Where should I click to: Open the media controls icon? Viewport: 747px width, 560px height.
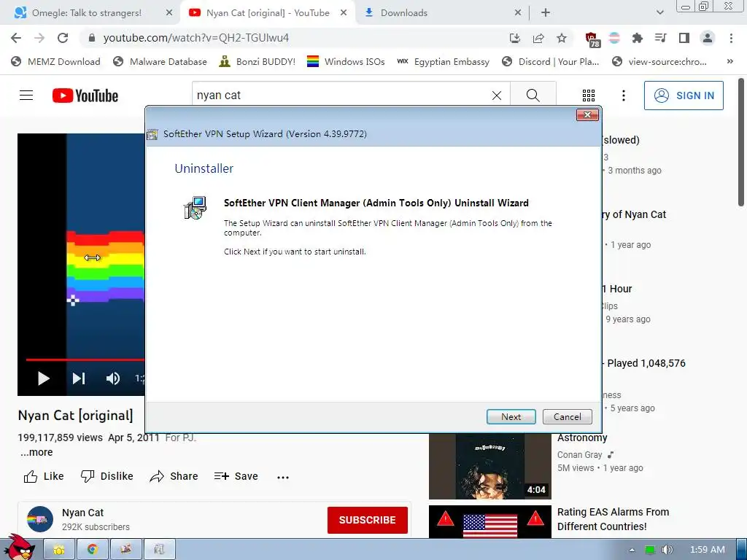pos(660,38)
